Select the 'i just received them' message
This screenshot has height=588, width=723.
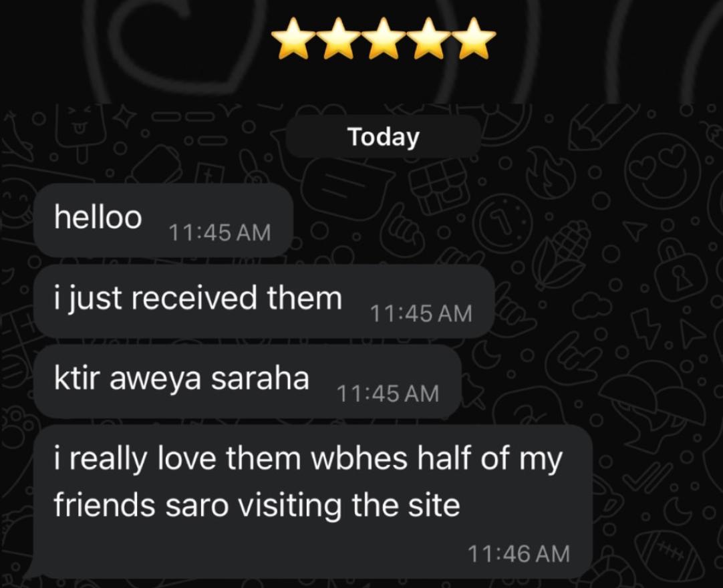click(264, 301)
